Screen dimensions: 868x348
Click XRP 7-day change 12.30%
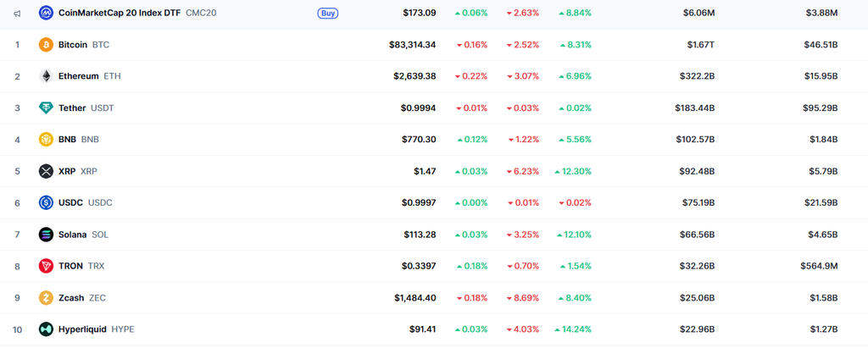point(573,171)
